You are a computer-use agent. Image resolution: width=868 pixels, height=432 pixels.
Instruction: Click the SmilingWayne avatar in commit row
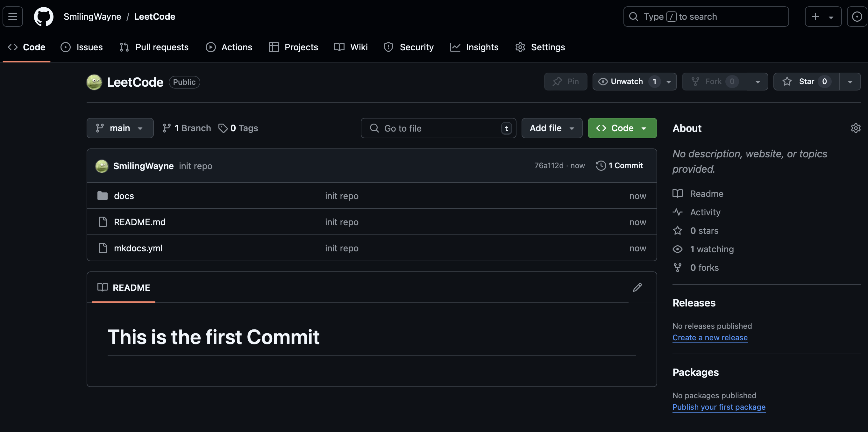[102, 166]
